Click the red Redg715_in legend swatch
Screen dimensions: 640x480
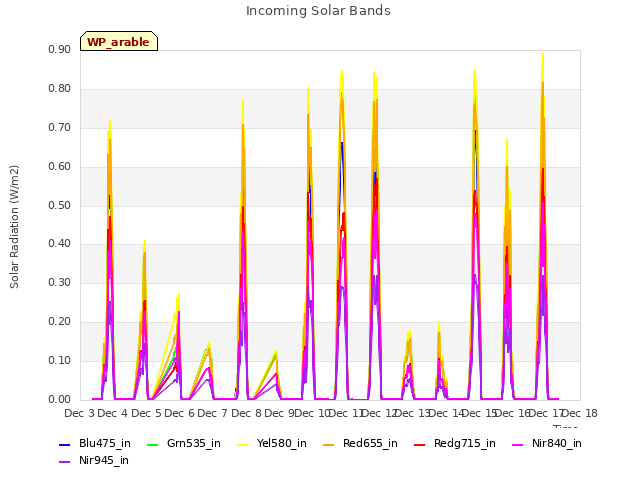(420, 445)
